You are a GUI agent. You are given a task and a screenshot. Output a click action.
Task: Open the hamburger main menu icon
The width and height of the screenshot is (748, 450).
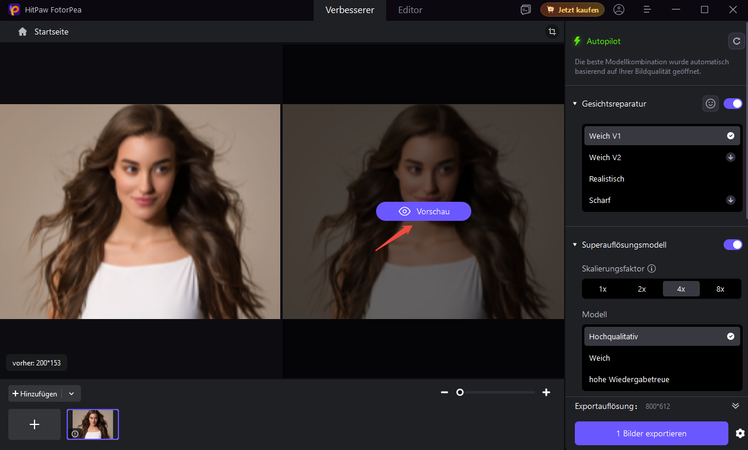[x=647, y=10]
